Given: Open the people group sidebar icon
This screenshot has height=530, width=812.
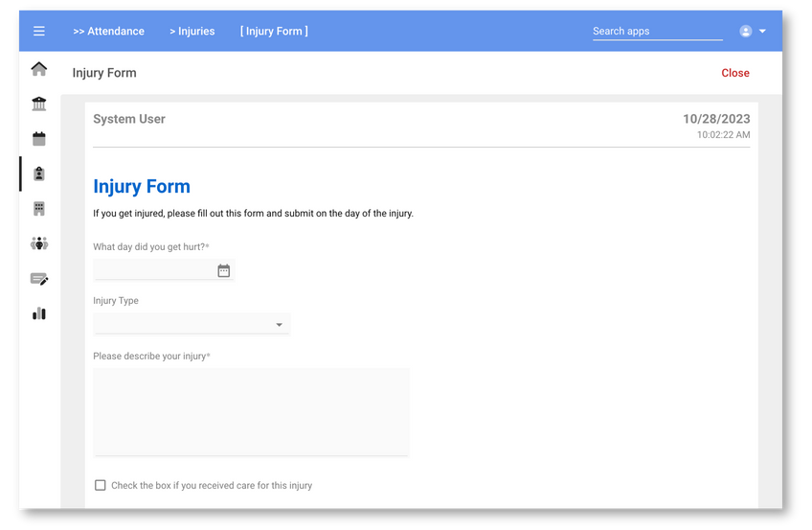Looking at the screenshot, I should 39,243.
